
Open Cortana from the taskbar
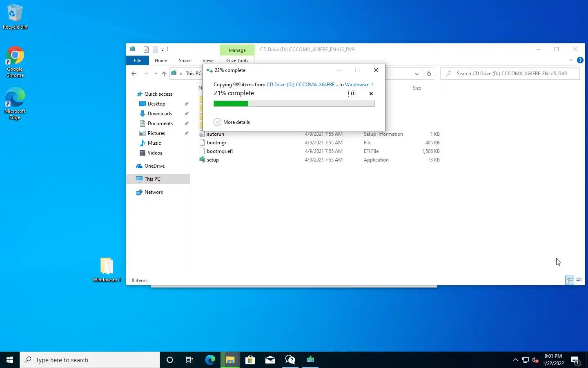tap(170, 360)
